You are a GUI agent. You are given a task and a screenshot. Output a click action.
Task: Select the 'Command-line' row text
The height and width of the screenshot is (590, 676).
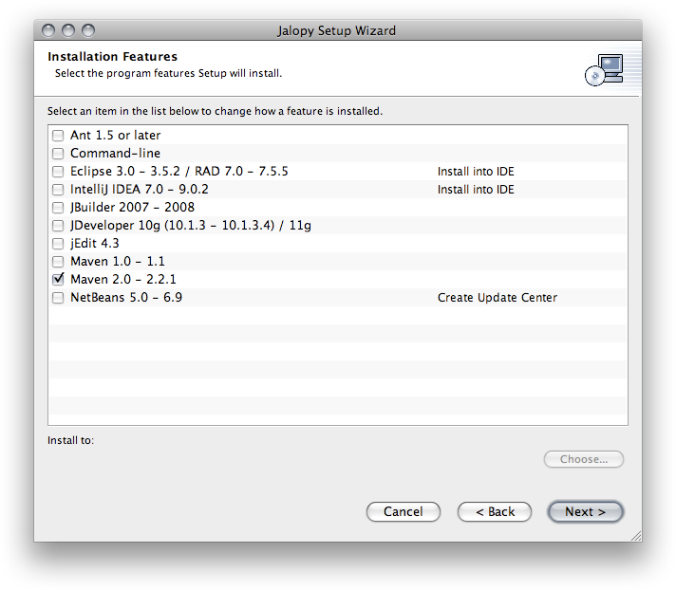(115, 153)
